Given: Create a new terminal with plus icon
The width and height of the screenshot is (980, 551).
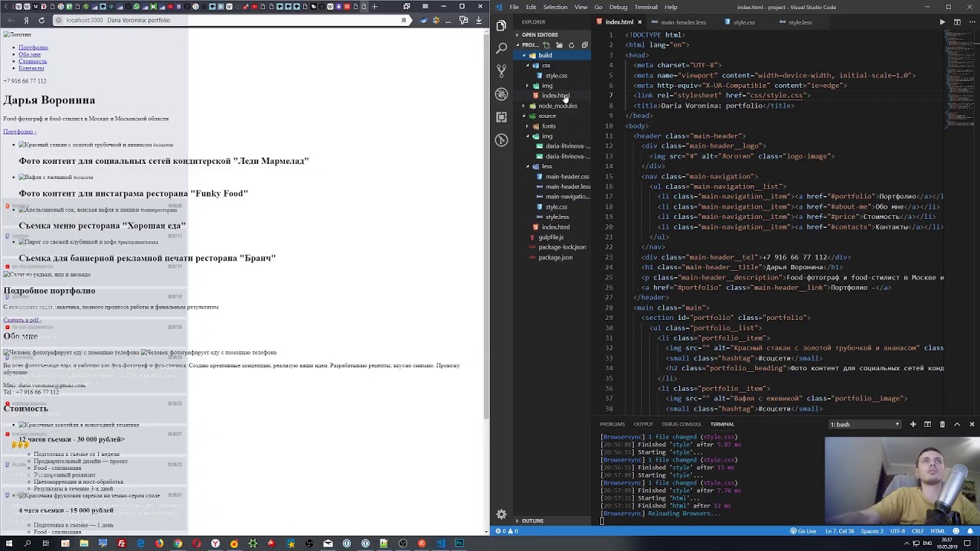Looking at the screenshot, I should tap(913, 424).
